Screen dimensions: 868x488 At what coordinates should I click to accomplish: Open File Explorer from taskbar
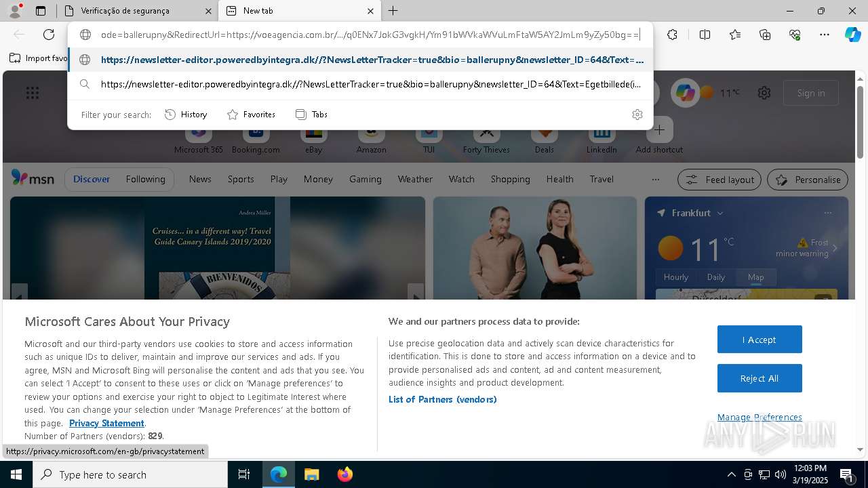pyautogui.click(x=311, y=474)
